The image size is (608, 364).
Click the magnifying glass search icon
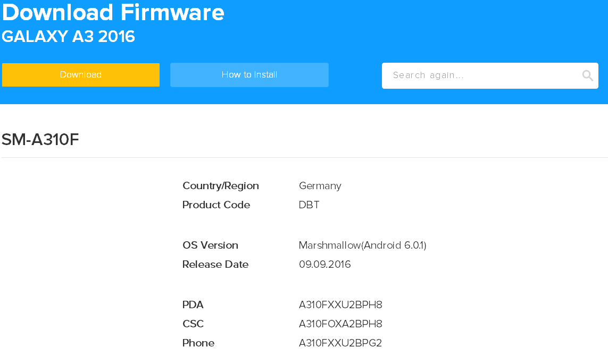click(x=587, y=75)
